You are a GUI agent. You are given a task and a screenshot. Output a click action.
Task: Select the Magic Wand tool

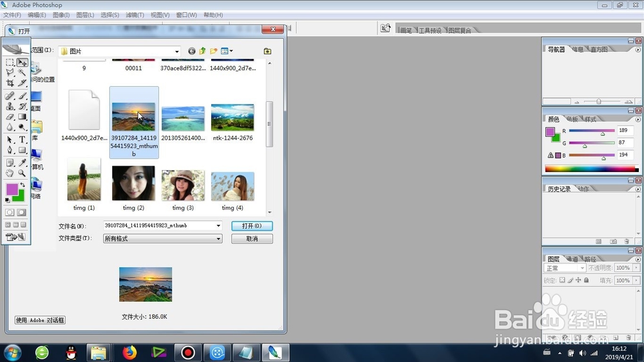point(22,73)
